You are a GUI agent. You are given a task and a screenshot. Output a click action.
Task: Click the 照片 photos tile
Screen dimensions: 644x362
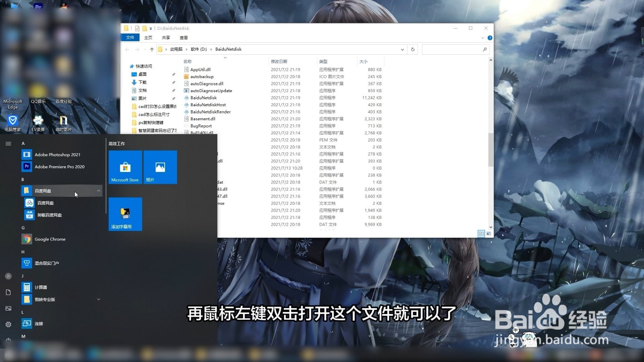pos(160,167)
